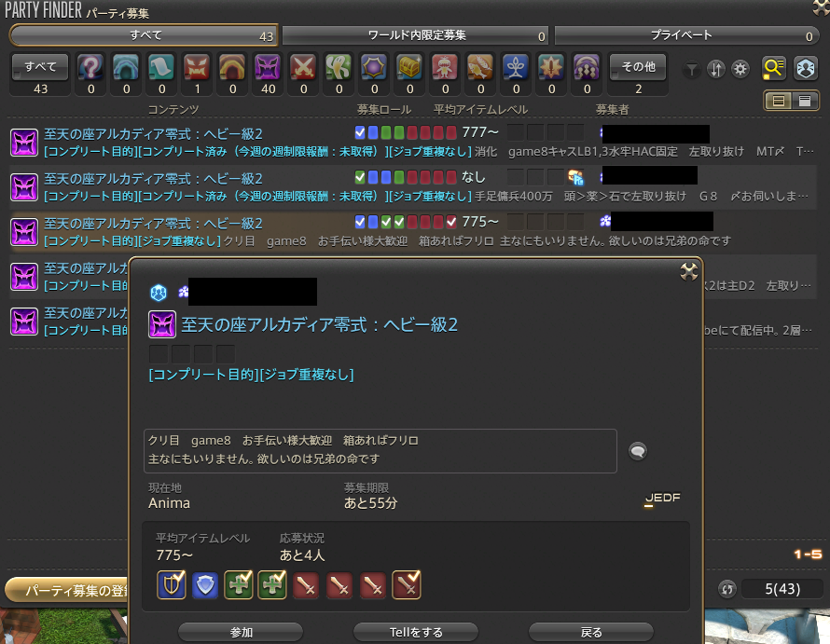The height and width of the screenshot is (644, 830).
Task: Click the comment text box starting クリ目 game8
Action: tap(380, 451)
